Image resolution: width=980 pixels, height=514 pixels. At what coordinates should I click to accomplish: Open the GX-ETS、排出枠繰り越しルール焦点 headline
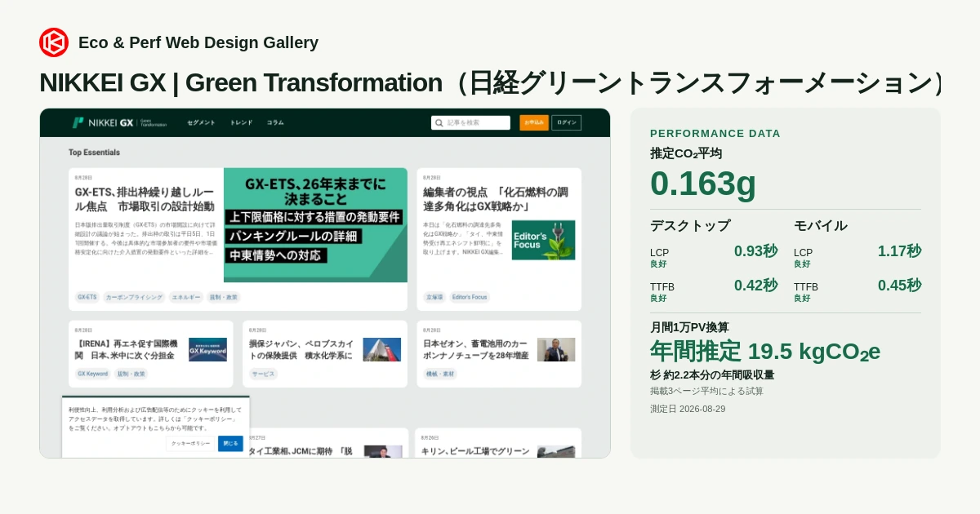(x=145, y=199)
